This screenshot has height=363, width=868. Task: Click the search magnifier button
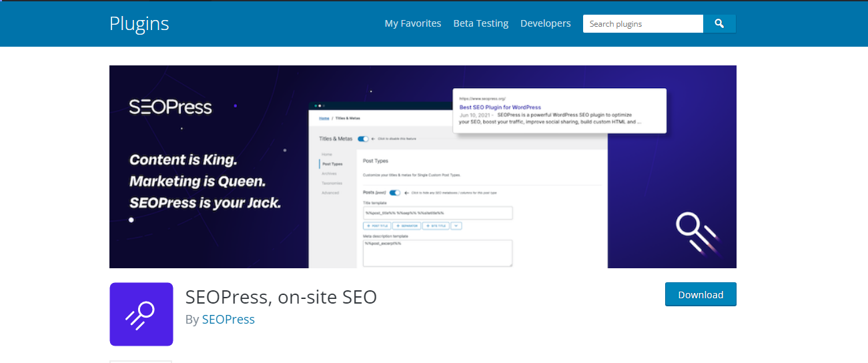(719, 23)
